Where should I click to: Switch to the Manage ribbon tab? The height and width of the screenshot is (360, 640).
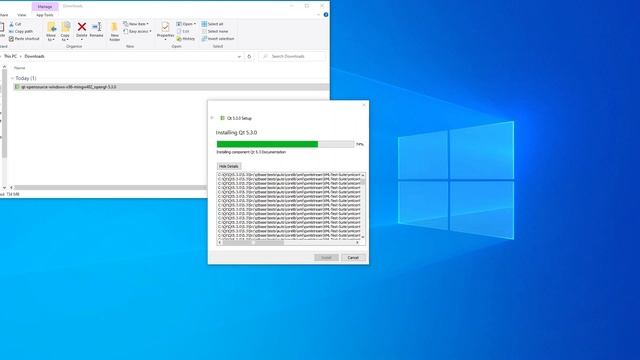[x=45, y=7]
